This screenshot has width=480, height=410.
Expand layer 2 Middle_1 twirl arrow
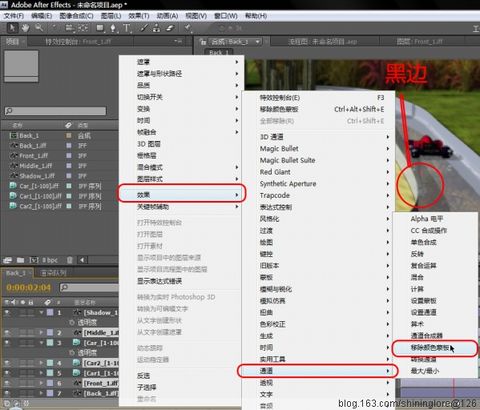coord(42,333)
